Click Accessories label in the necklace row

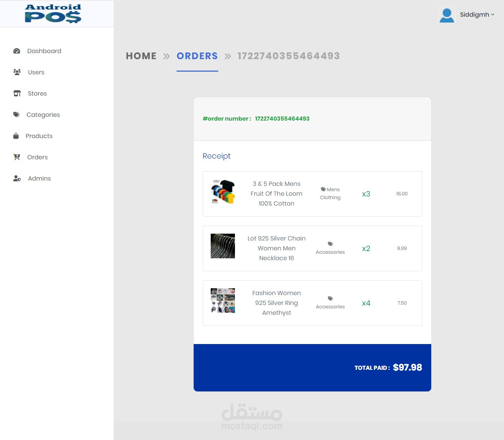(330, 252)
